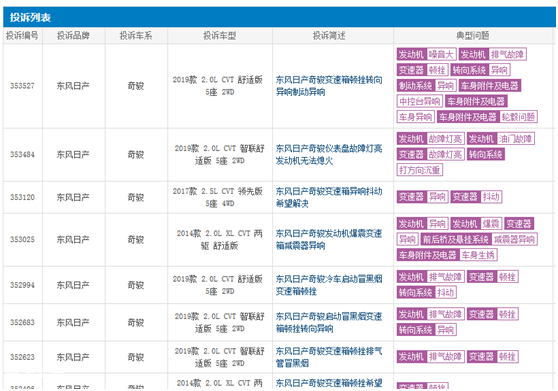Click the 发动机 故障灯亮 tag
The image size is (558, 391).
(430, 138)
